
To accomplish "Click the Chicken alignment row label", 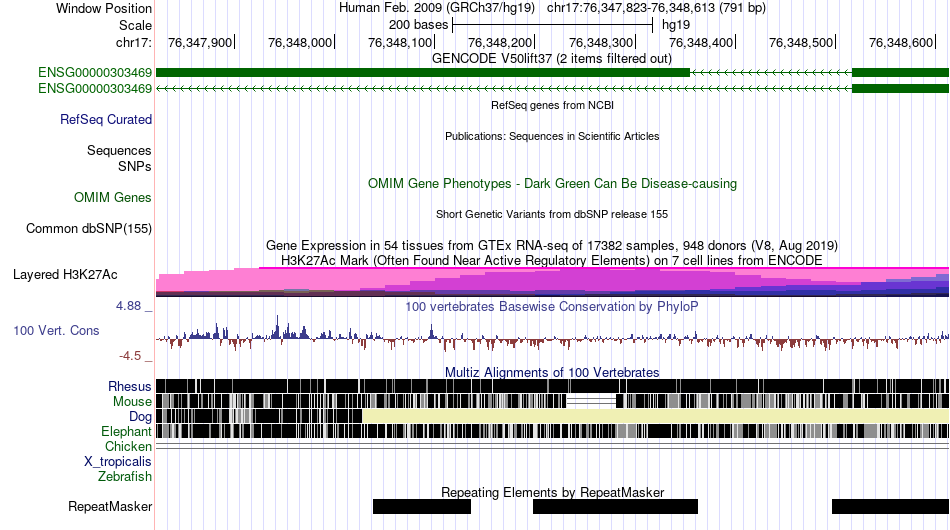I will click(128, 446).
